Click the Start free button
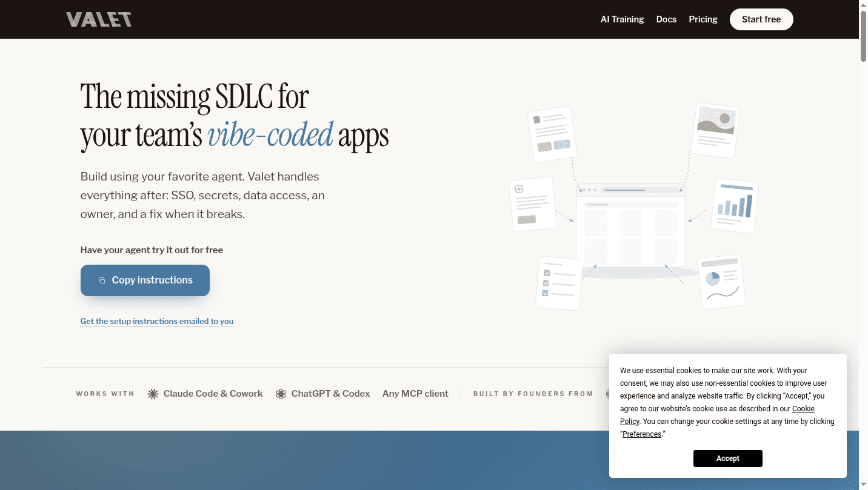Screen dimensions: 868x490 [761, 19]
